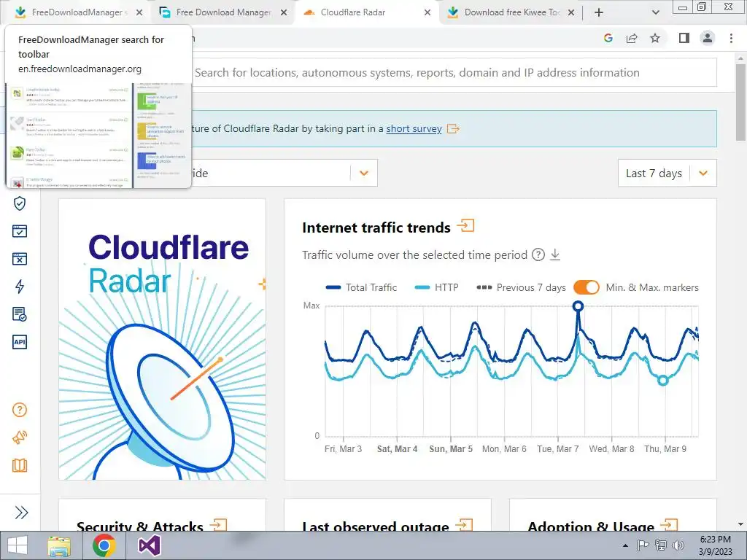Click the taskbar clock showing 6:23 PM
Image resolution: width=747 pixels, height=560 pixels.
click(x=716, y=545)
